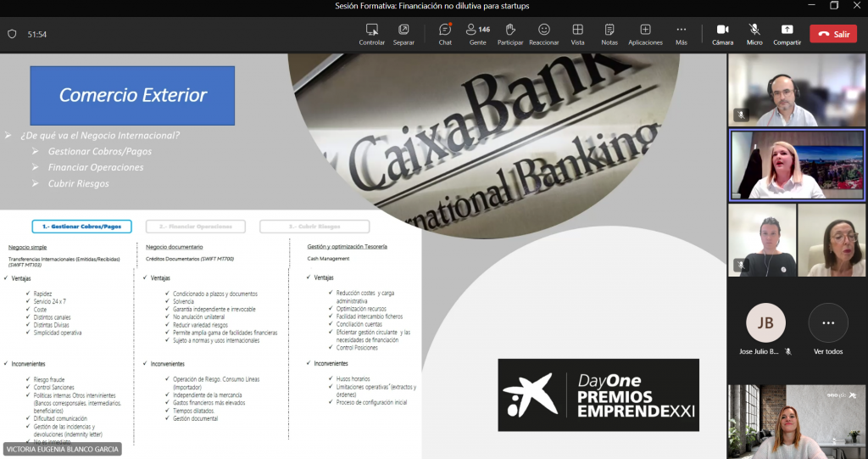Select the active speaker blonde woman tile
Viewport: 868px width, 459px height.
click(797, 165)
